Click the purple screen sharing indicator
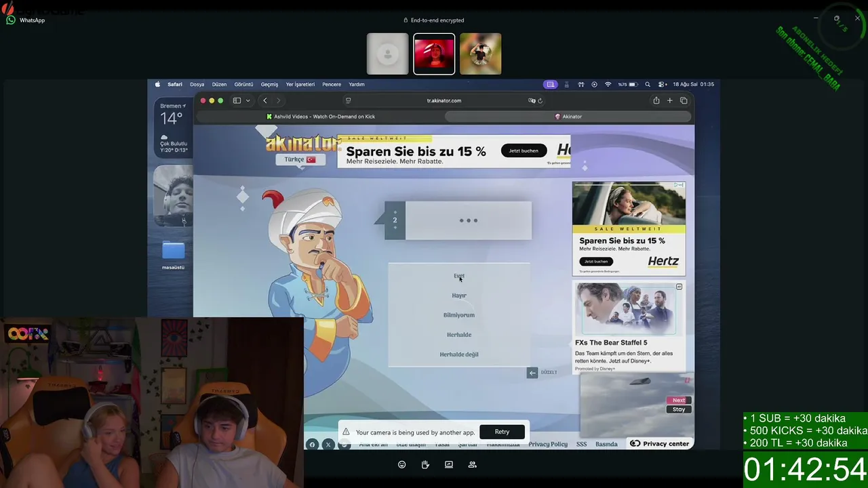This screenshot has width=868, height=488. (x=550, y=85)
